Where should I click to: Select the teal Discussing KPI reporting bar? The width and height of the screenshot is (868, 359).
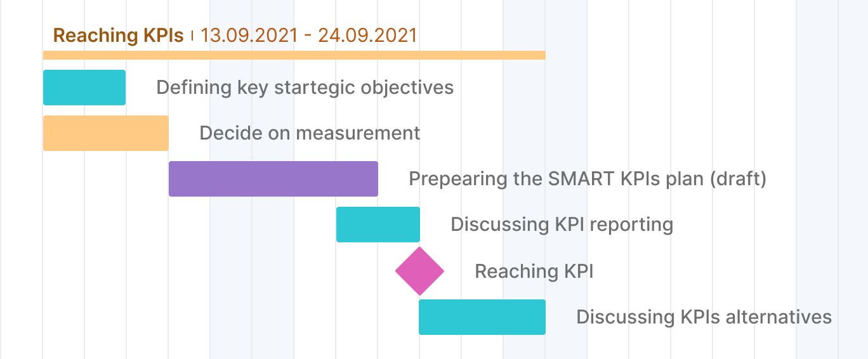378,225
